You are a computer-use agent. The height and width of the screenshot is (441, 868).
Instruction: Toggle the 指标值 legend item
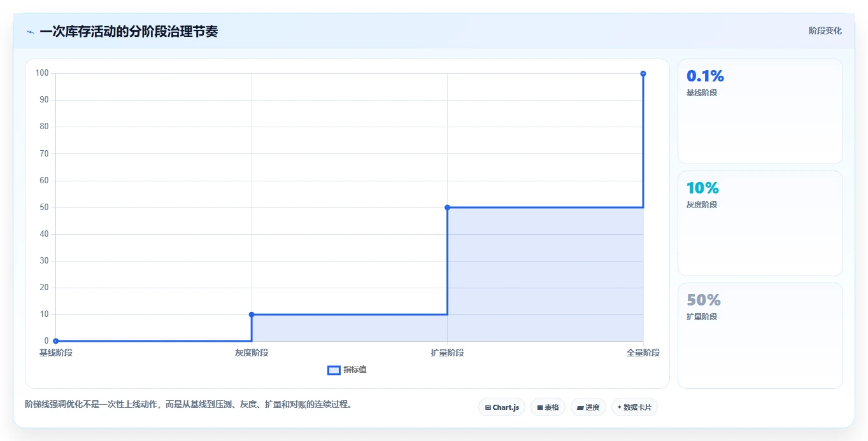pyautogui.click(x=347, y=370)
